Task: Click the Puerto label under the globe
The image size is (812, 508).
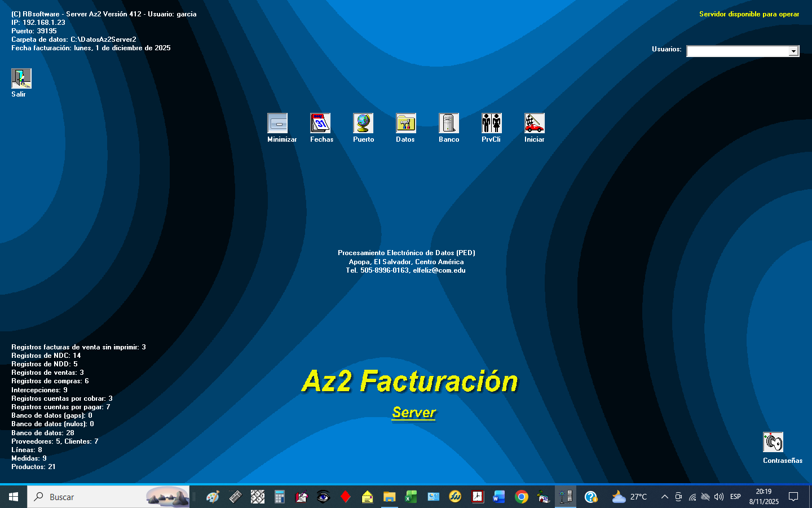Action: 364,139
